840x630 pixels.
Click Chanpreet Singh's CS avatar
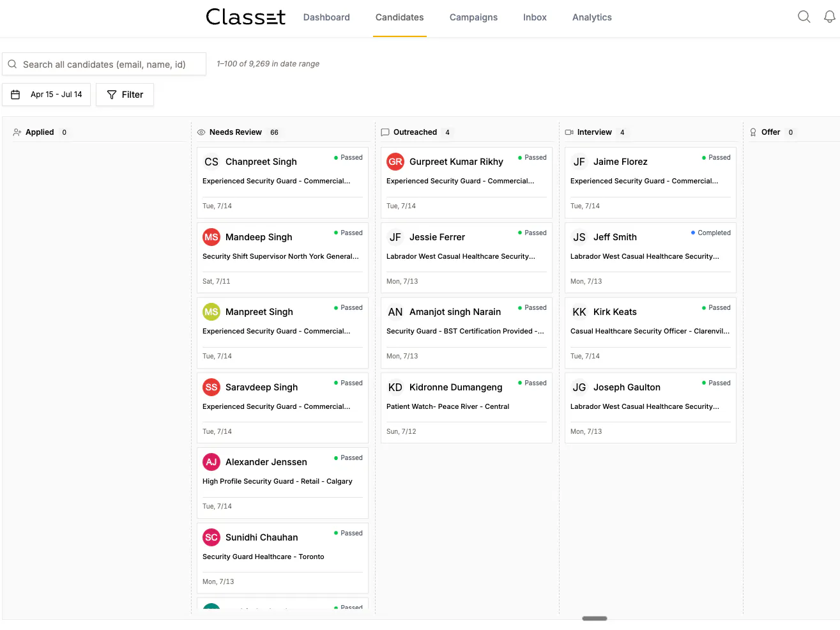pyautogui.click(x=211, y=162)
